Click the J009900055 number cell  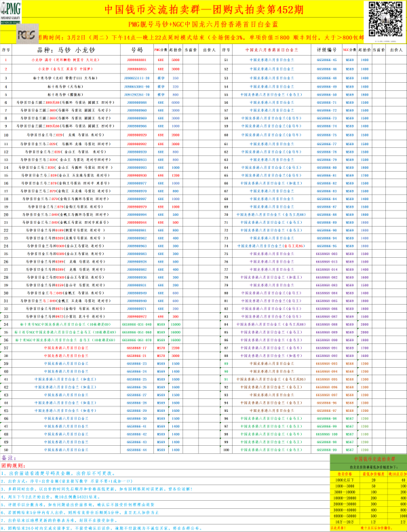[x=136, y=69]
